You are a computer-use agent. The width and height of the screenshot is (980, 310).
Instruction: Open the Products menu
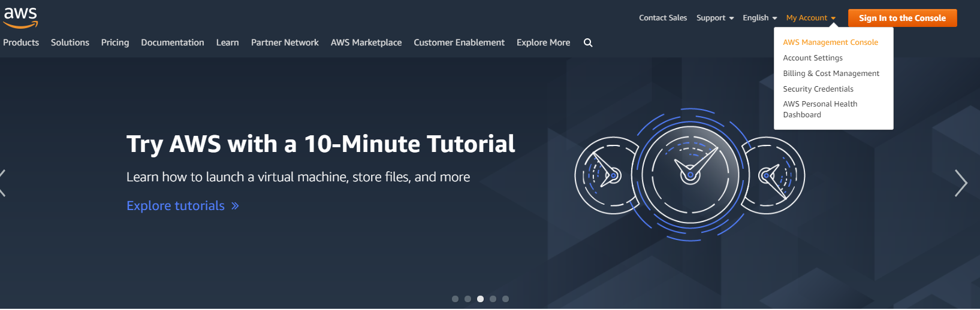[x=21, y=42]
